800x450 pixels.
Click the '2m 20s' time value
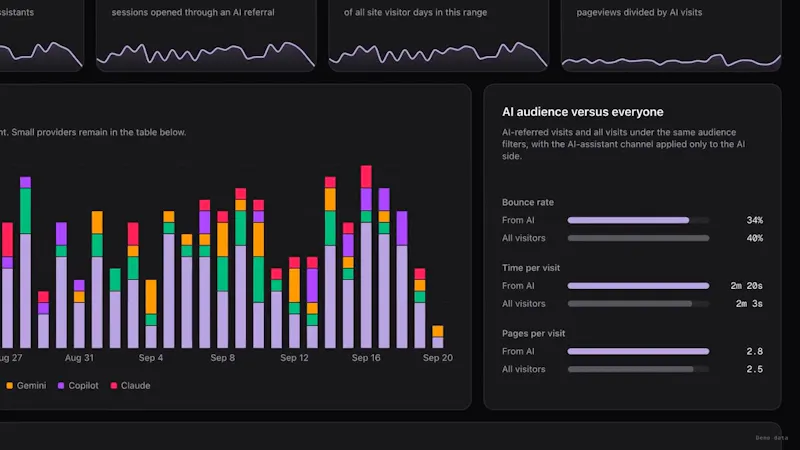[746, 286]
